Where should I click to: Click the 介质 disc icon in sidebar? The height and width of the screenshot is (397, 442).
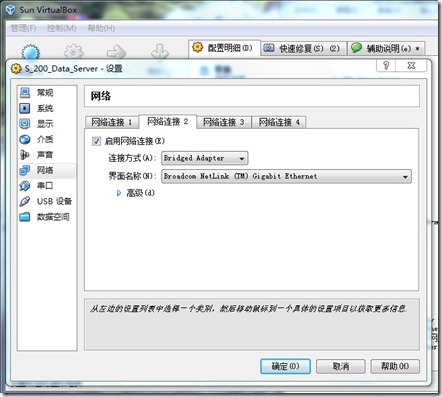(x=25, y=139)
